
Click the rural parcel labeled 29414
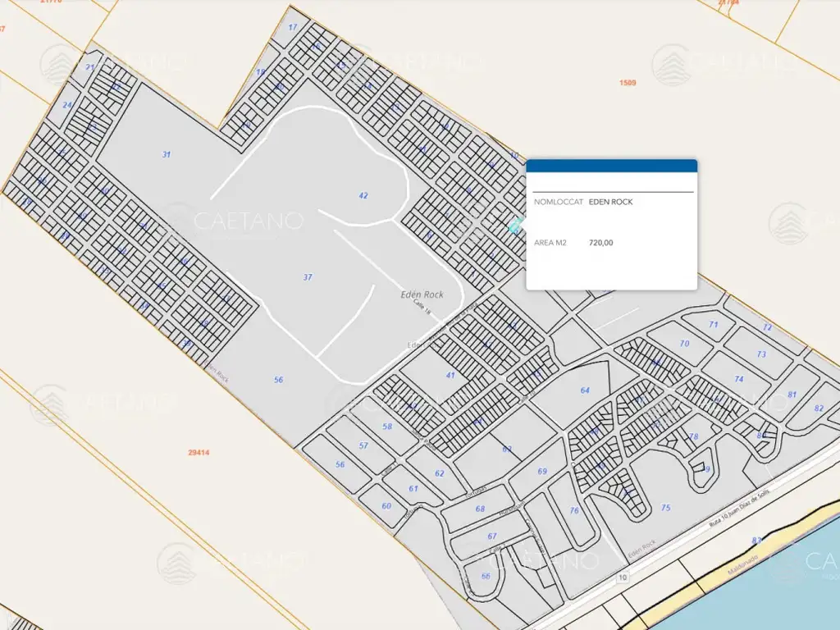(x=199, y=452)
